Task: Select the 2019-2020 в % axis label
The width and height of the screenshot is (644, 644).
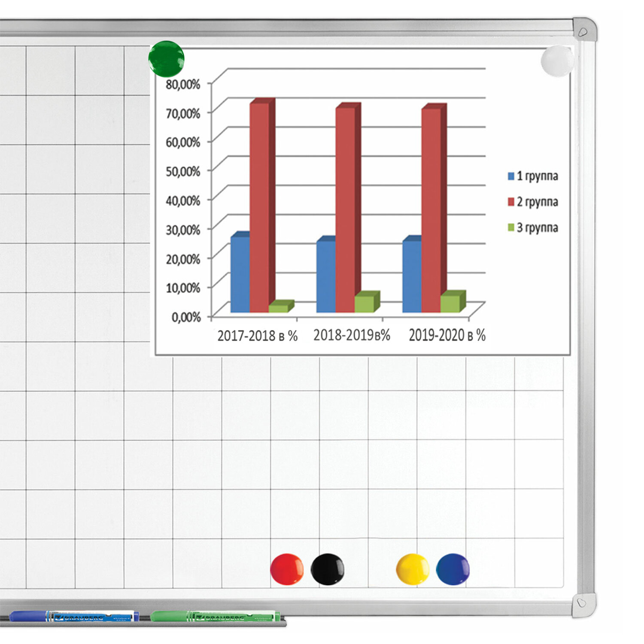Action: click(447, 335)
